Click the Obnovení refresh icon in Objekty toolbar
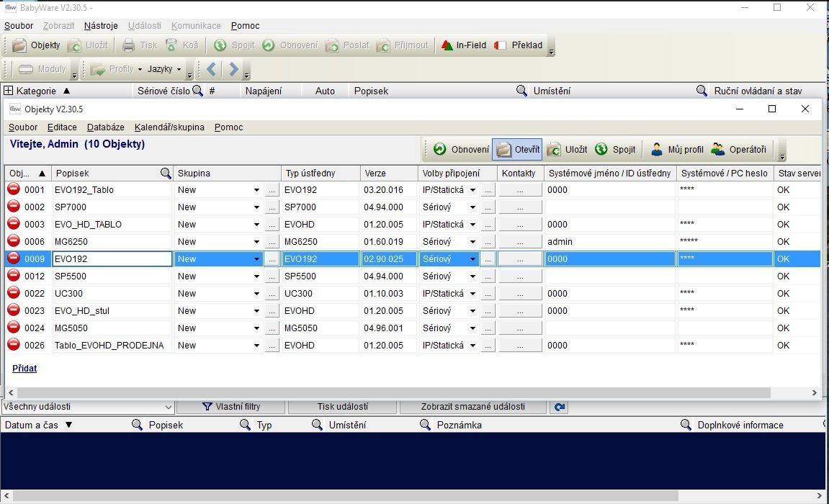The height and width of the screenshot is (504, 829). (x=439, y=150)
